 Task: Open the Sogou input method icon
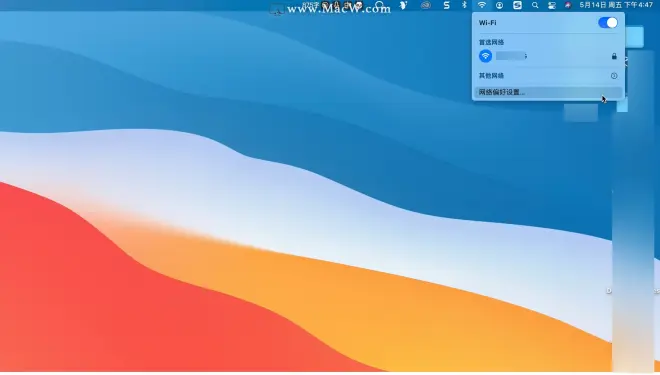click(517, 5)
